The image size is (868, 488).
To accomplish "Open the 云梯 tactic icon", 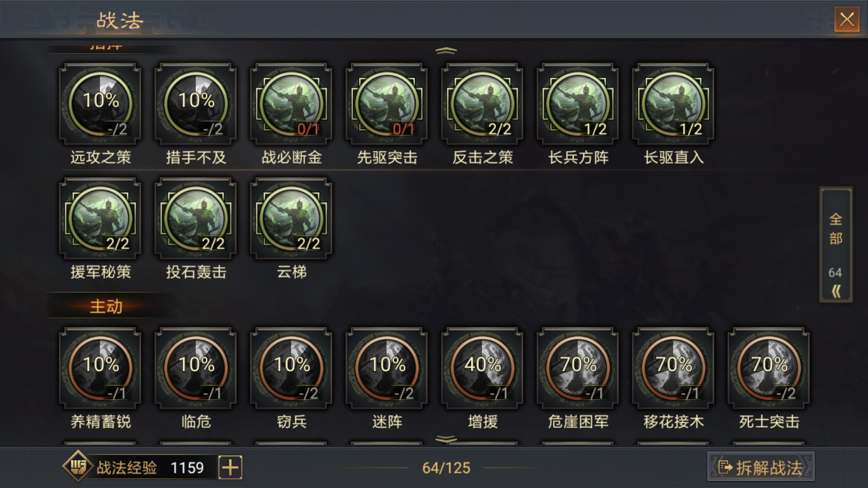I will tap(291, 218).
